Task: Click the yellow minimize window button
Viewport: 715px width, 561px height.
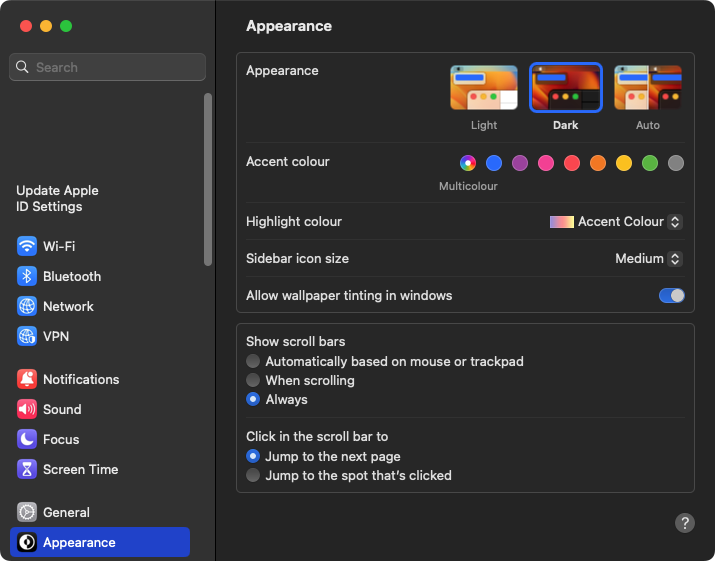Action: pos(46,26)
